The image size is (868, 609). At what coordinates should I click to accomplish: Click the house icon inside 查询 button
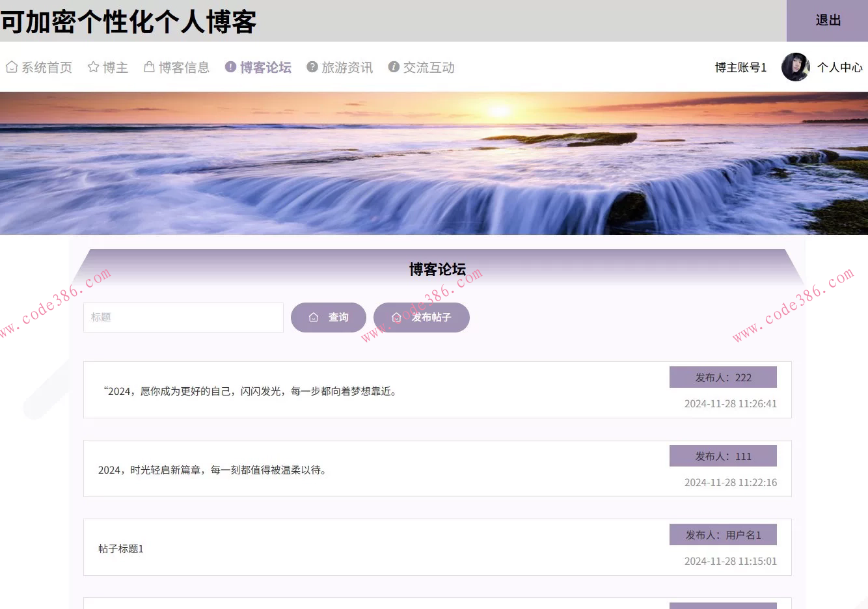pyautogui.click(x=313, y=318)
